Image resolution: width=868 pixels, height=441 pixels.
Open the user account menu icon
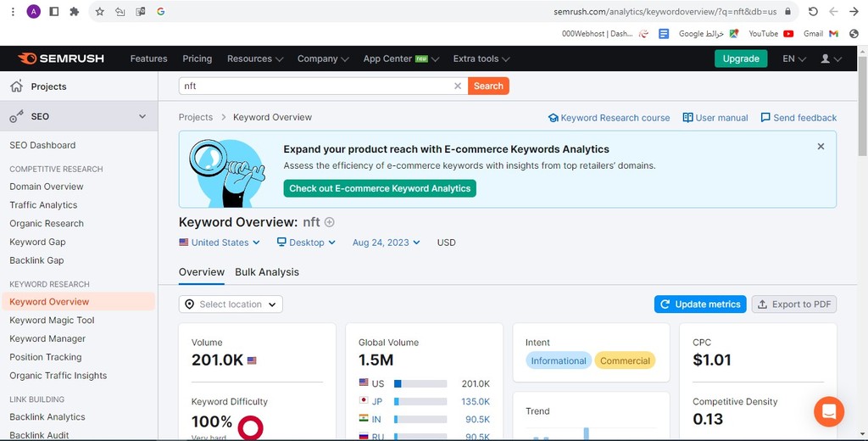point(831,59)
